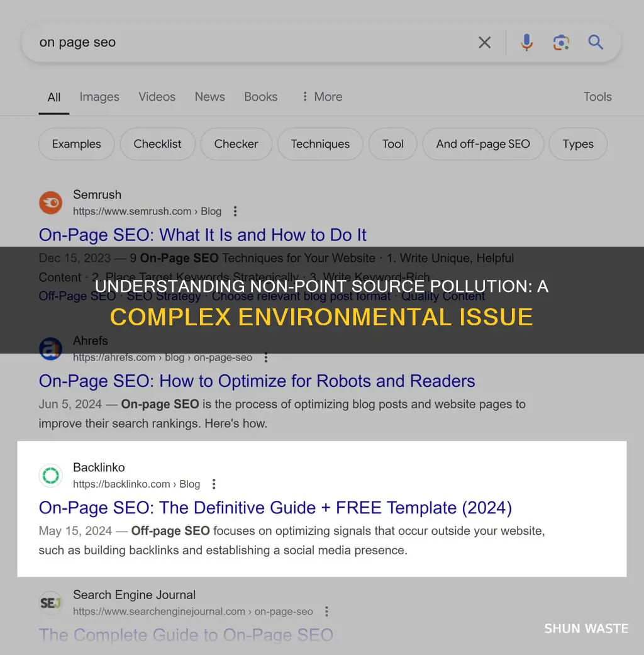Click the Backlinko site name

coord(99,467)
